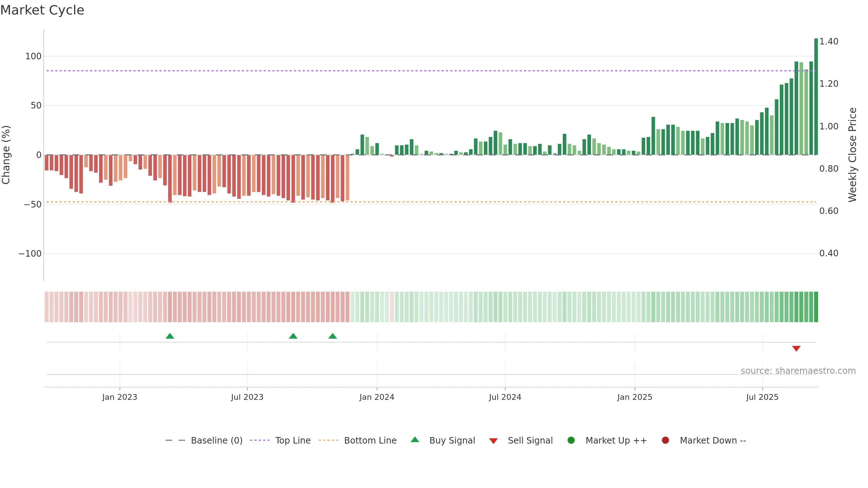This screenshot has width=868, height=488.
Task: Click the Buy Signal legend triangle icon
Action: tap(415, 440)
